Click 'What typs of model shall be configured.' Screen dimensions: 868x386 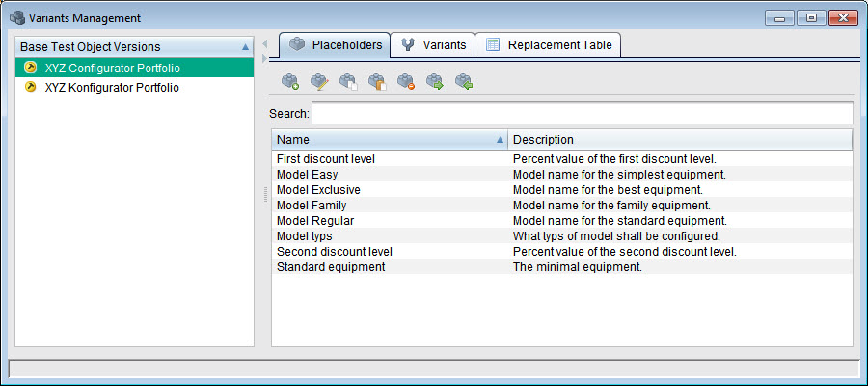616,235
